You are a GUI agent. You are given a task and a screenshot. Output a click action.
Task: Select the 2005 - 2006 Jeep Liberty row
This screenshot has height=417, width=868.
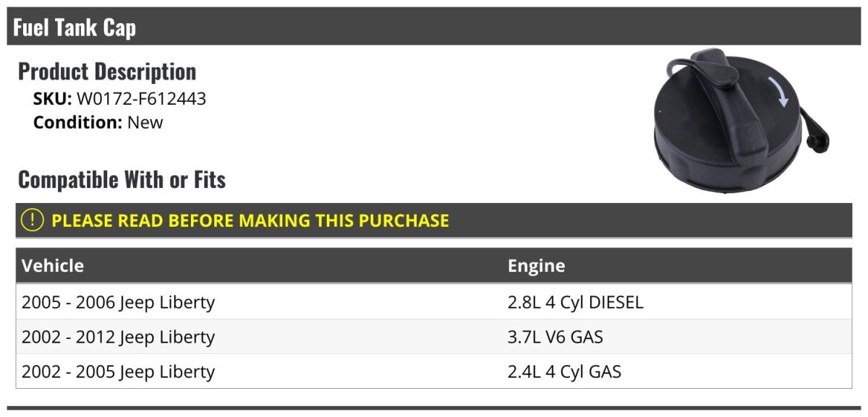click(118, 302)
